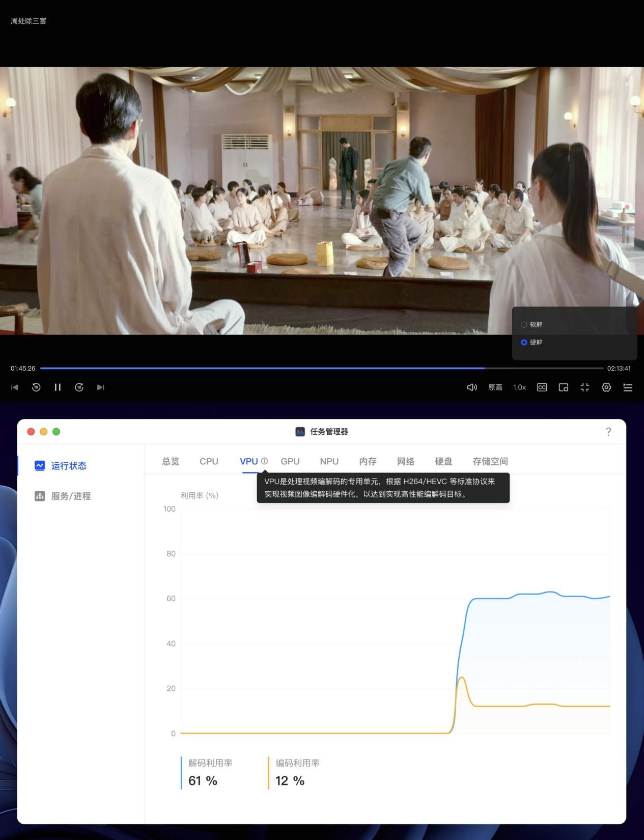Switch to the 内存 tab
The height and width of the screenshot is (840, 644).
pyautogui.click(x=368, y=461)
